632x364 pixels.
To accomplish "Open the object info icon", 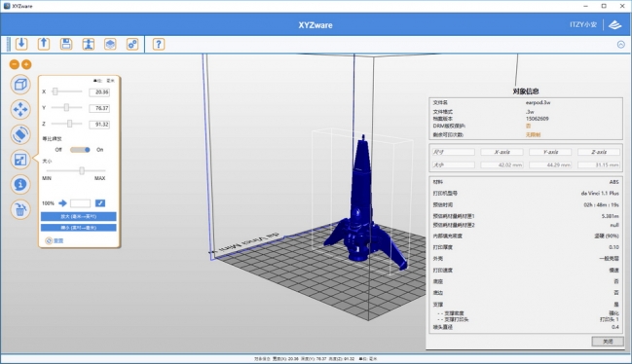I will point(20,184).
